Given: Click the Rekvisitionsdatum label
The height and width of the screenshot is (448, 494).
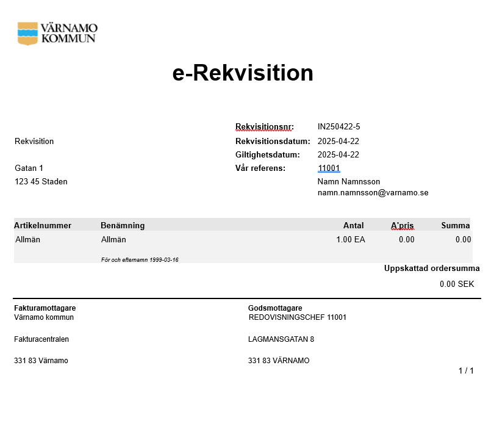Looking at the screenshot, I should (273, 141).
